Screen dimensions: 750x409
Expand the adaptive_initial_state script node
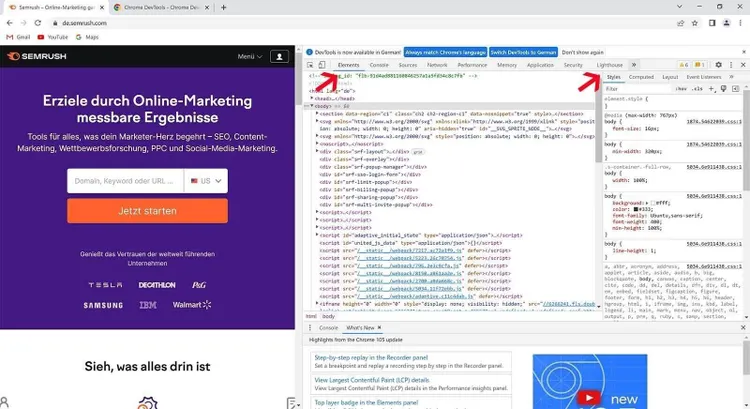317,235
